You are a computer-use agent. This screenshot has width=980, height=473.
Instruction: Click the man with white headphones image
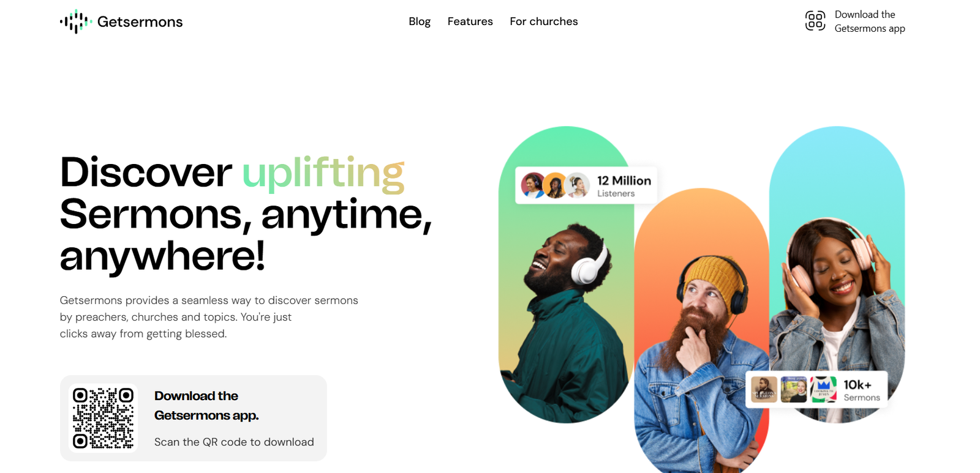pos(567,275)
